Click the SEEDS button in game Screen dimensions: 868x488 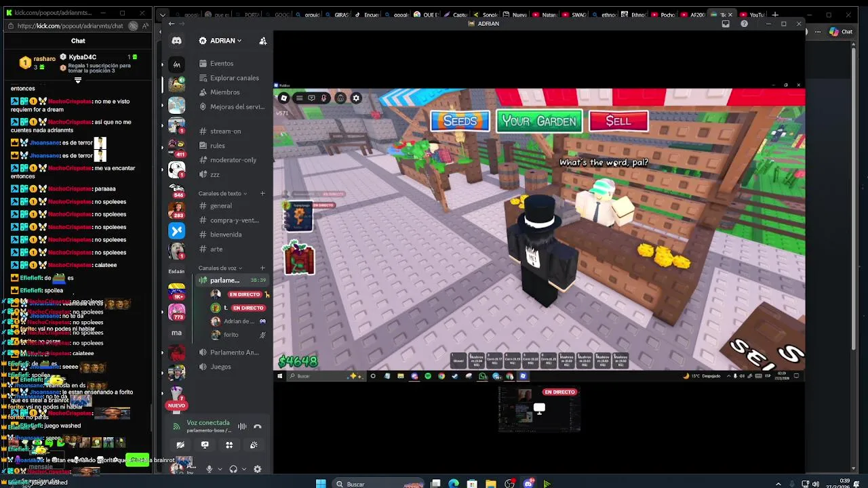coord(460,121)
